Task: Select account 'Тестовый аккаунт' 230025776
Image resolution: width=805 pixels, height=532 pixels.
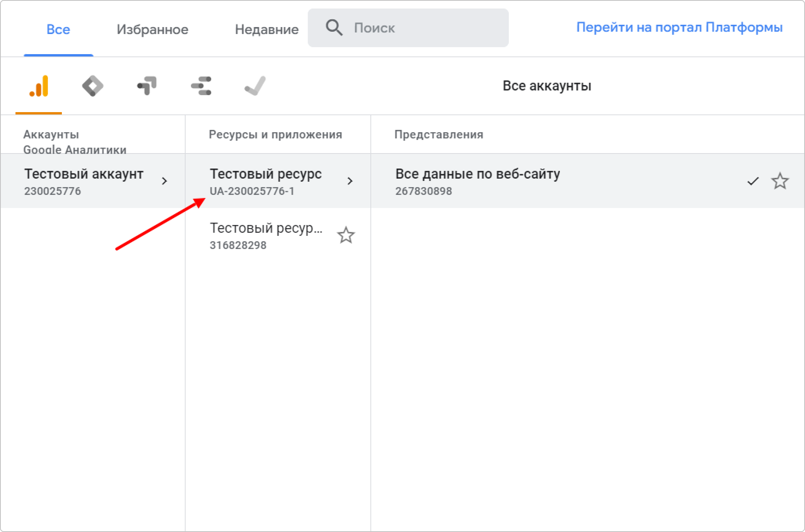Action: tap(84, 181)
